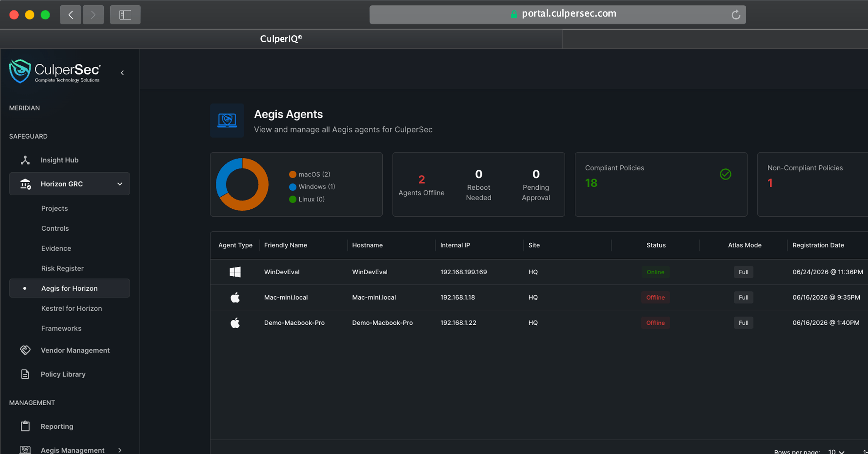
Task: Click the compliant policies green checkmark icon
Action: [x=726, y=174]
